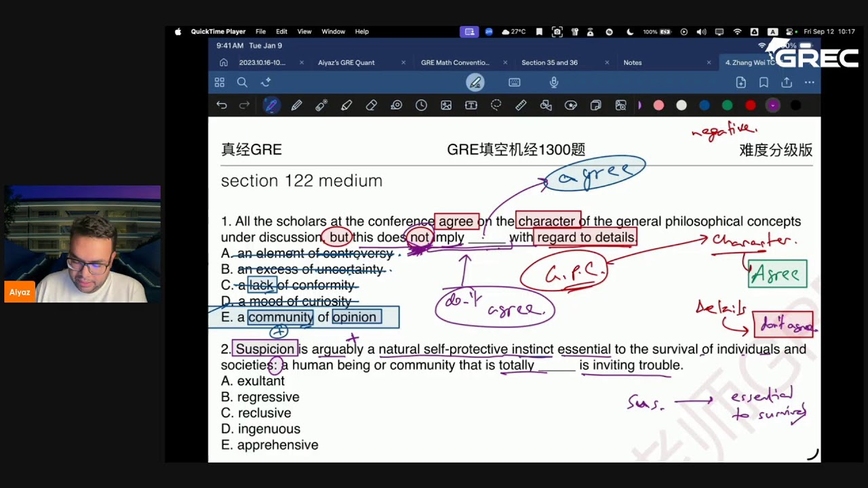Select the pencil tool

pyautogui.click(x=296, y=105)
